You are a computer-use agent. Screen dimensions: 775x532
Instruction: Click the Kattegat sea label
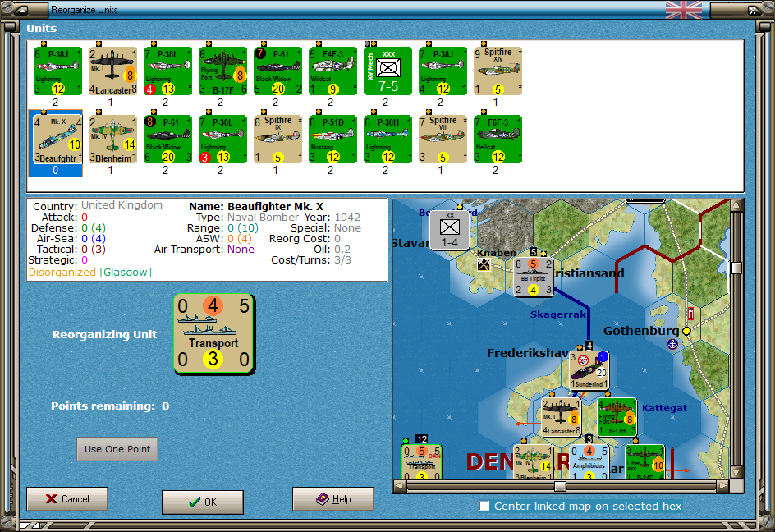pyautogui.click(x=664, y=408)
